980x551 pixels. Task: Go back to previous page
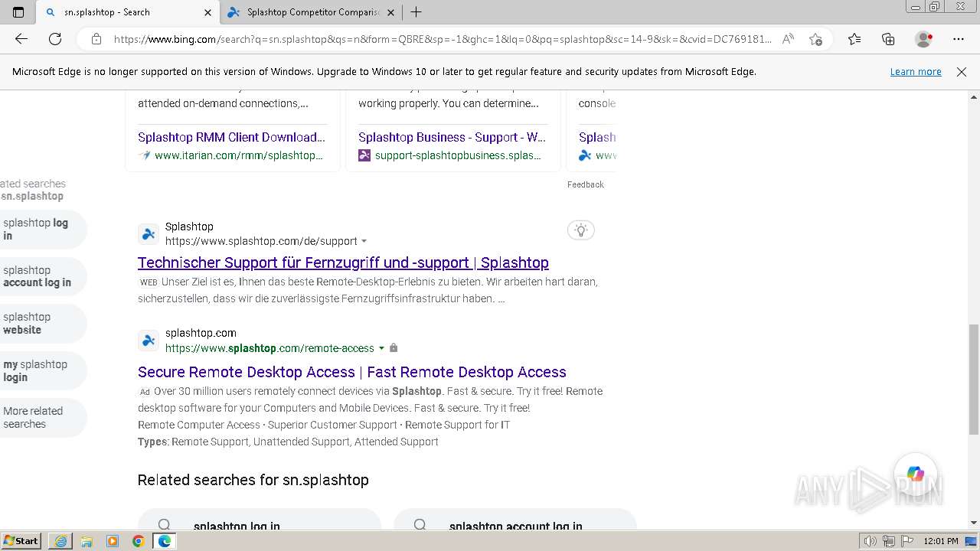coord(21,39)
